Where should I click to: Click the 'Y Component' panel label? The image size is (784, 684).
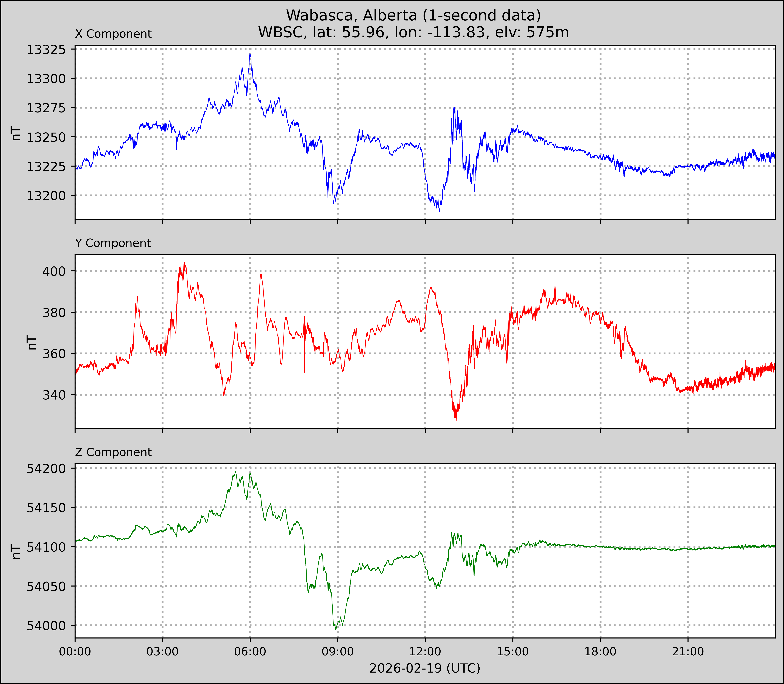point(113,243)
